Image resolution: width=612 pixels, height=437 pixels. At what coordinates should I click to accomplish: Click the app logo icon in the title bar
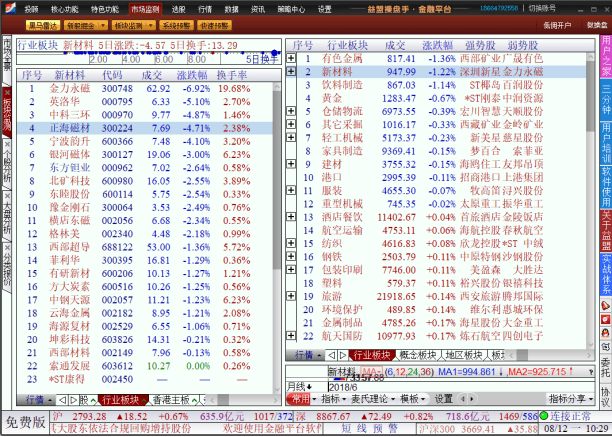[9, 7]
